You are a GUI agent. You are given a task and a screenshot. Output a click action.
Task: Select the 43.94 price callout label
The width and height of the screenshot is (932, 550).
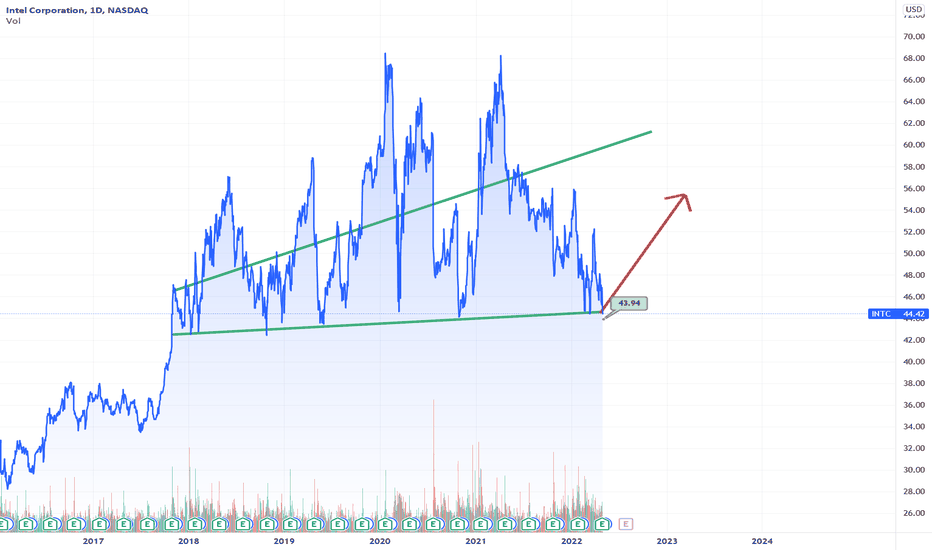coord(629,303)
